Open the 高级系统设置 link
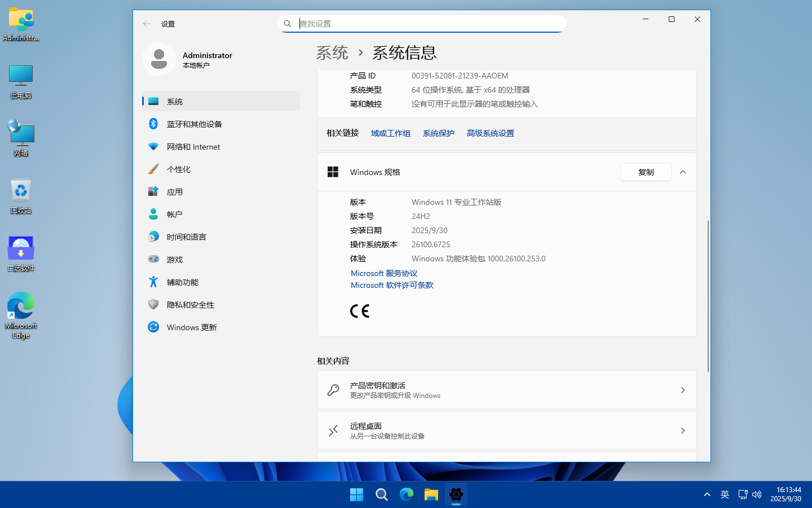The height and width of the screenshot is (508, 812). pyautogui.click(x=490, y=133)
